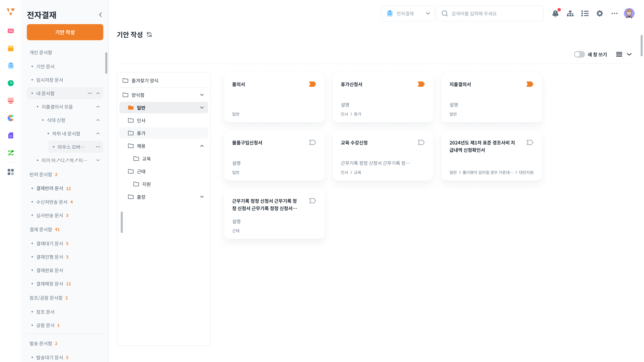
Task: Collapse the 하위 내 문서함 folder
Action: [x=98, y=133]
